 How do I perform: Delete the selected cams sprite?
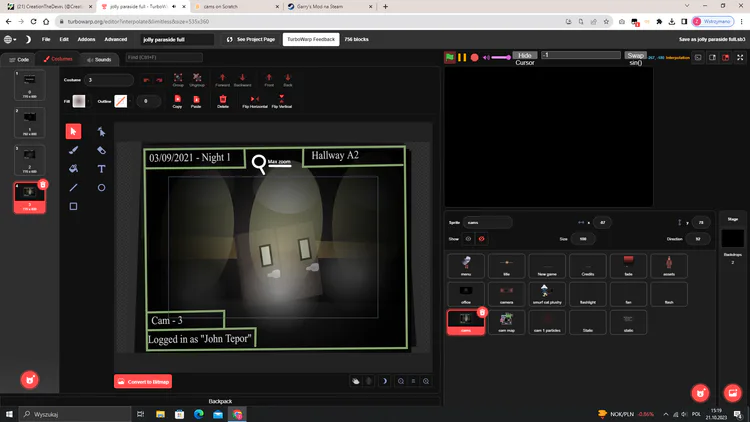click(x=482, y=312)
